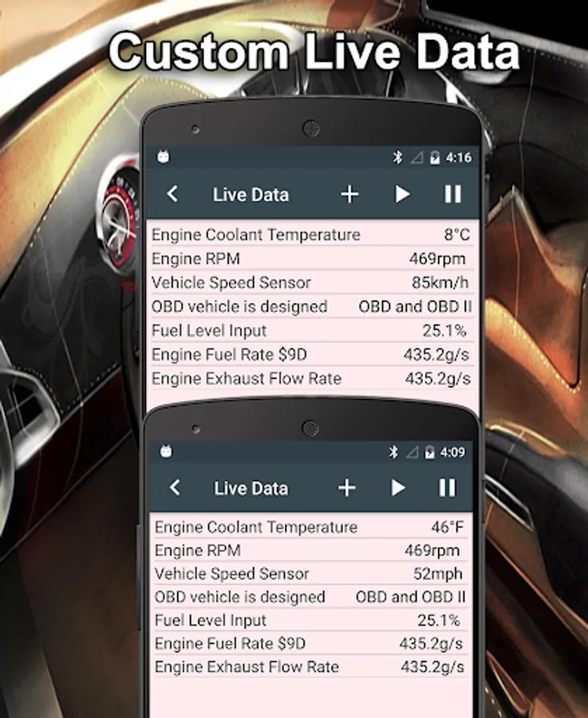This screenshot has width=588, height=718.
Task: Tap Fuel Level Input row in lower phone
Action: (311, 621)
